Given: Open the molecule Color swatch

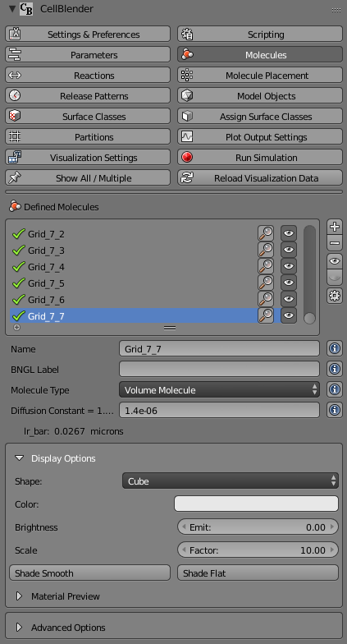Looking at the screenshot, I should point(256,504).
